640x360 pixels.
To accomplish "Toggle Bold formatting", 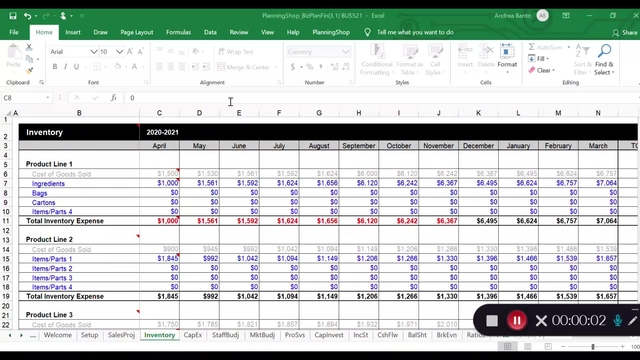I will (55, 67).
